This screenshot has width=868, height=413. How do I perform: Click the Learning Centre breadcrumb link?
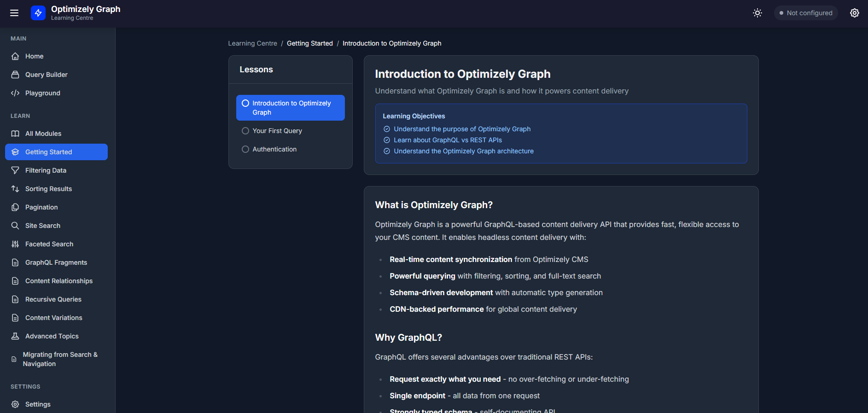[x=252, y=43]
